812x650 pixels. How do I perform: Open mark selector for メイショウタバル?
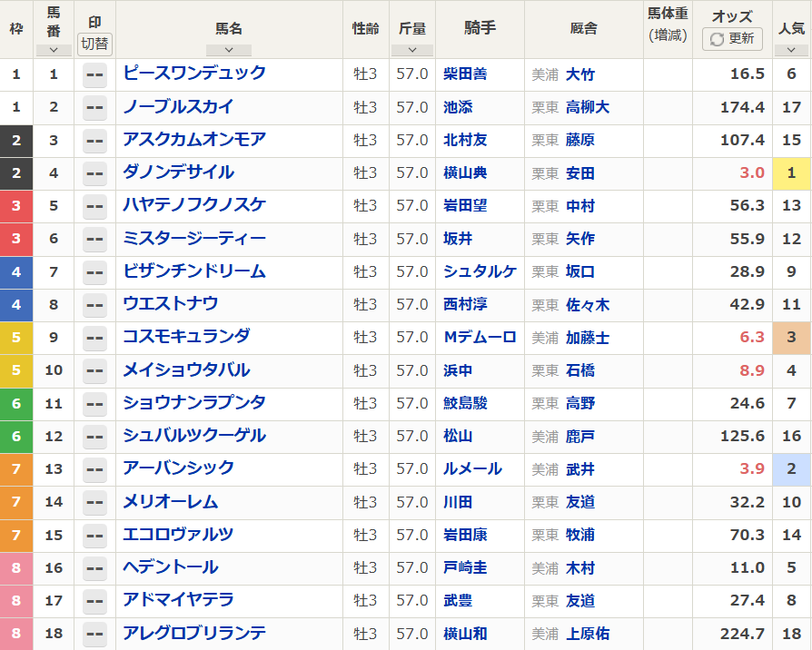pyautogui.click(x=94, y=370)
